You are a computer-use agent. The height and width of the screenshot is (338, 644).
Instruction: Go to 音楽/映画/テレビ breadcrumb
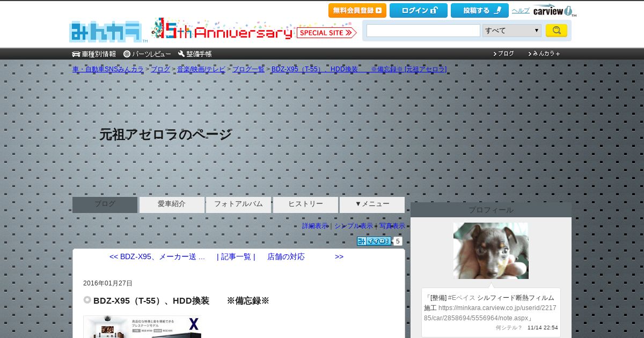pos(201,69)
